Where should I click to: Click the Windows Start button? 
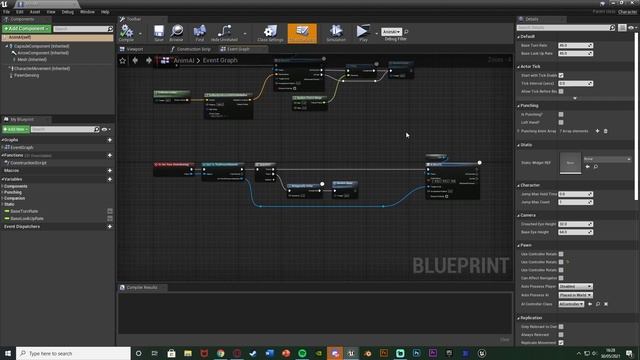[8, 353]
